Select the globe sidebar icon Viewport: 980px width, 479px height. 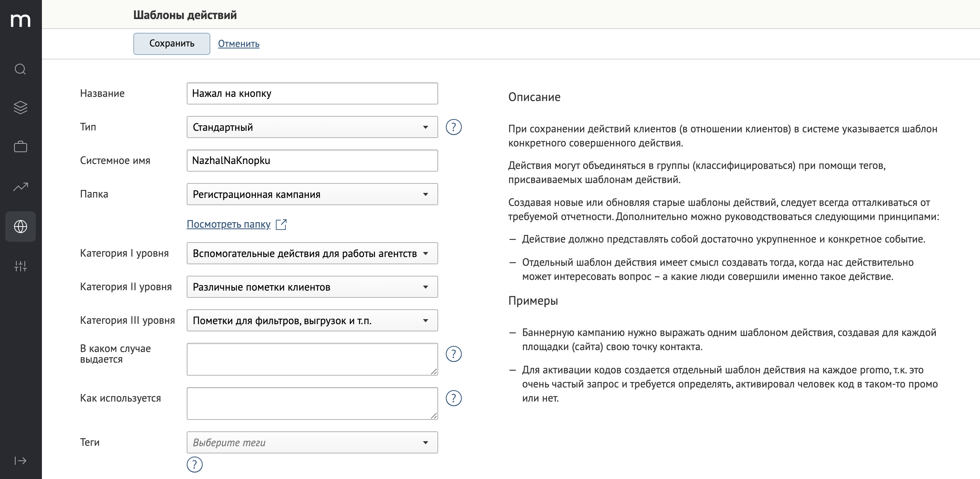[x=21, y=227]
